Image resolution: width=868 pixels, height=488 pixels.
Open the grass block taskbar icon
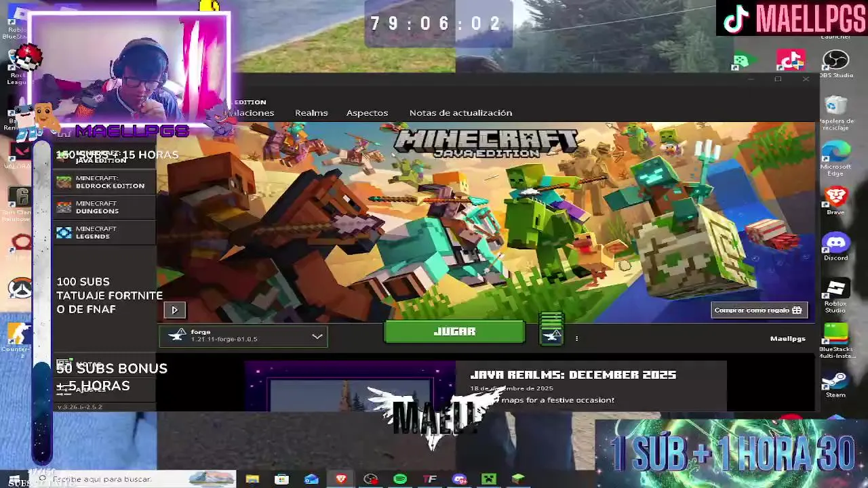[519, 479]
